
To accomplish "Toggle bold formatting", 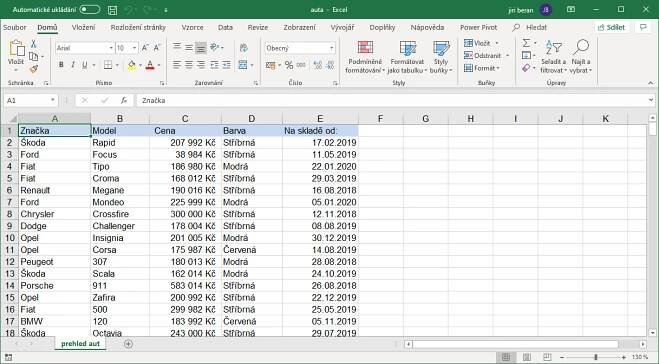I will pos(61,65).
